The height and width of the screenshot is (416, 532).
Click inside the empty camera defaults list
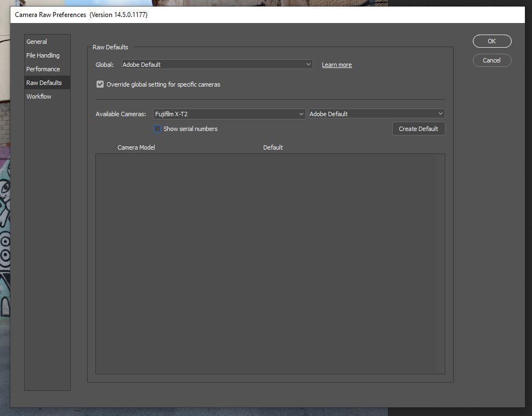(270, 262)
